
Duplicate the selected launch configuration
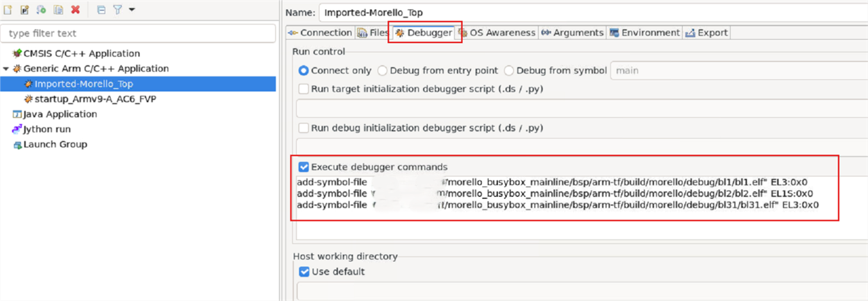[58, 10]
